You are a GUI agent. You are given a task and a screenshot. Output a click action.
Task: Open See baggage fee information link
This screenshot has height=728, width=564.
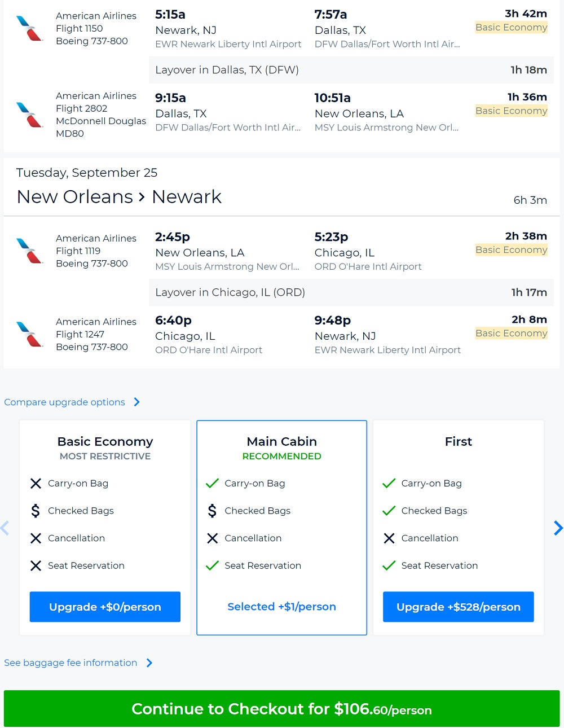coord(70,663)
